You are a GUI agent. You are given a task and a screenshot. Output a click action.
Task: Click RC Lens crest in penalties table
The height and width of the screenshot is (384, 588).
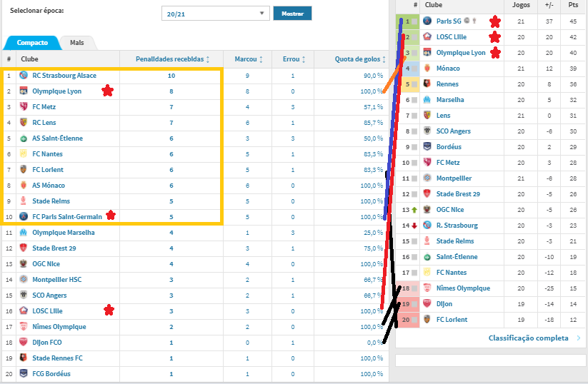click(x=24, y=123)
